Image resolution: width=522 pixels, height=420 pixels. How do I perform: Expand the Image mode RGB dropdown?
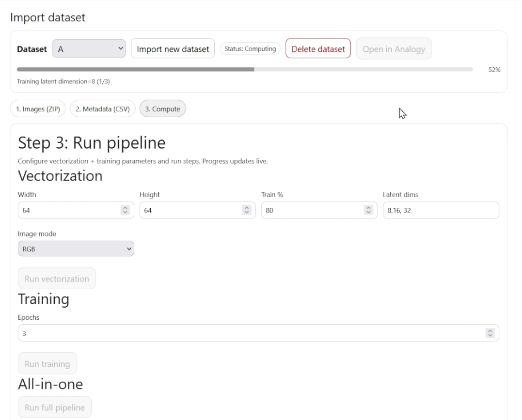(76, 249)
